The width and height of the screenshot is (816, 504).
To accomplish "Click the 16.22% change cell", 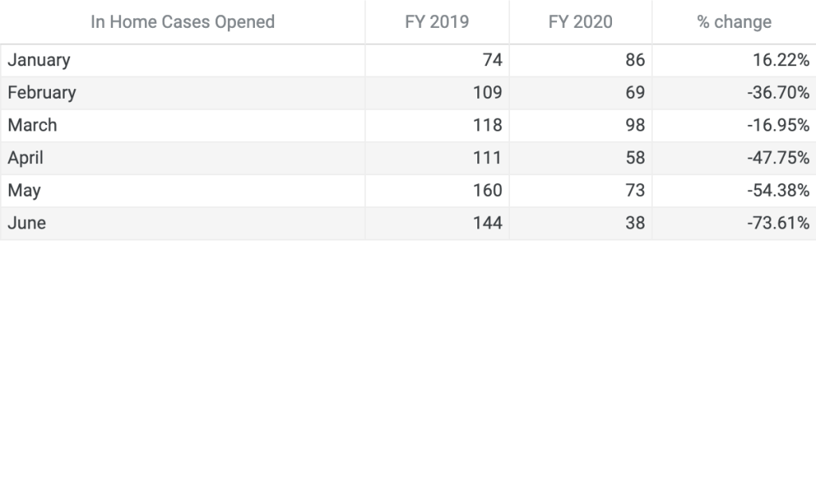I will click(781, 61).
